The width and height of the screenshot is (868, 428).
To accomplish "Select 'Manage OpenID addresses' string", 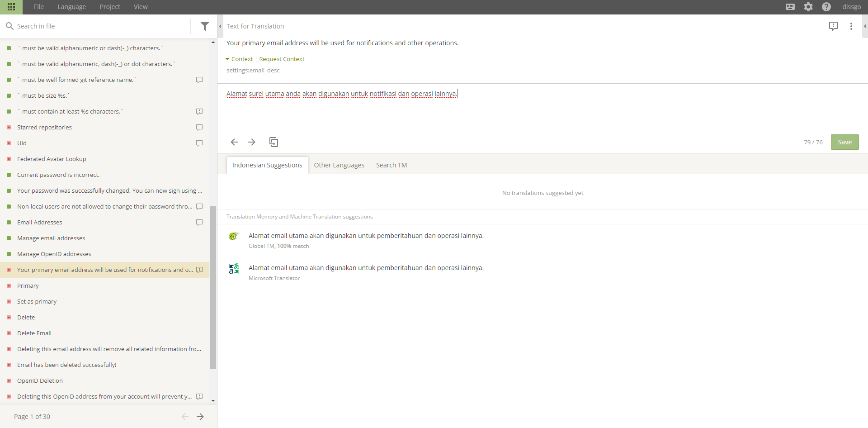I will coord(104,254).
